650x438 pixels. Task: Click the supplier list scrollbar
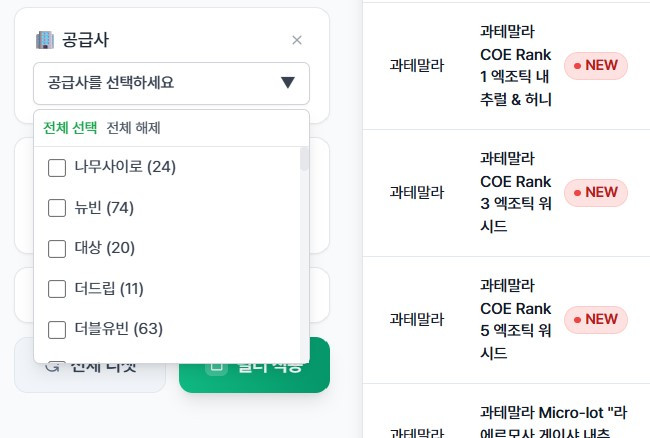[x=304, y=160]
